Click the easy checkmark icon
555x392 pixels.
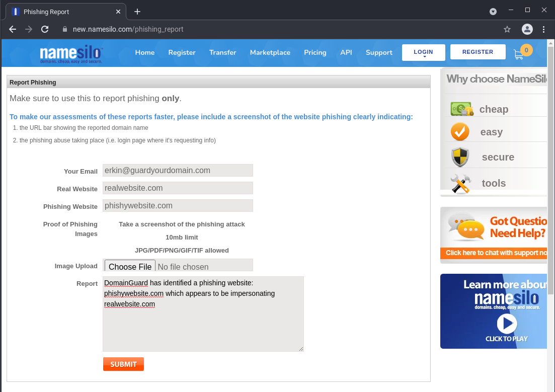tap(460, 132)
